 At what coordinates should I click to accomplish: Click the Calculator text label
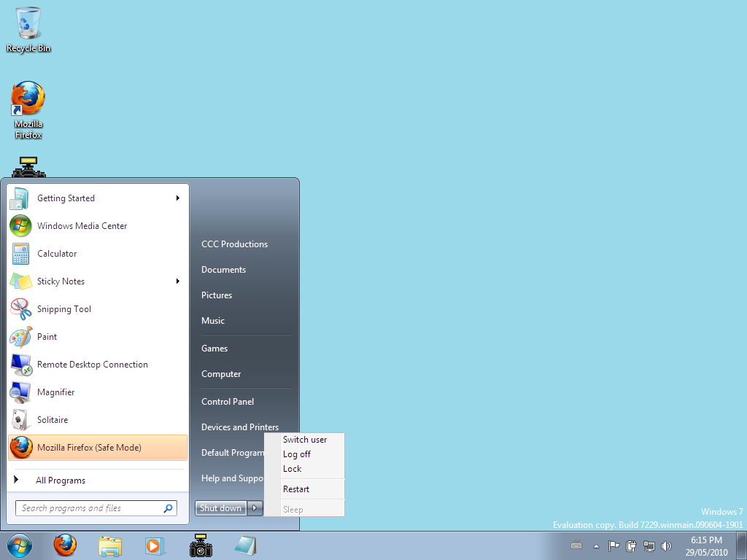point(57,254)
